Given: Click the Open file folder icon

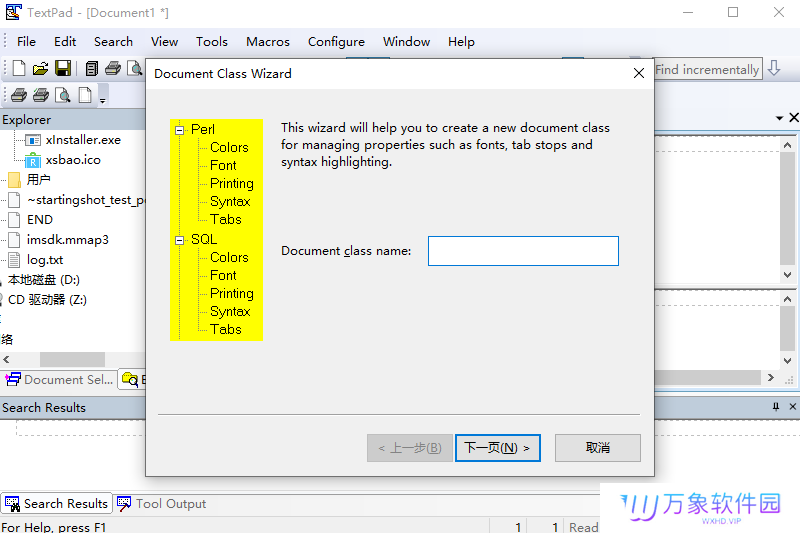Looking at the screenshot, I should pos(40,68).
